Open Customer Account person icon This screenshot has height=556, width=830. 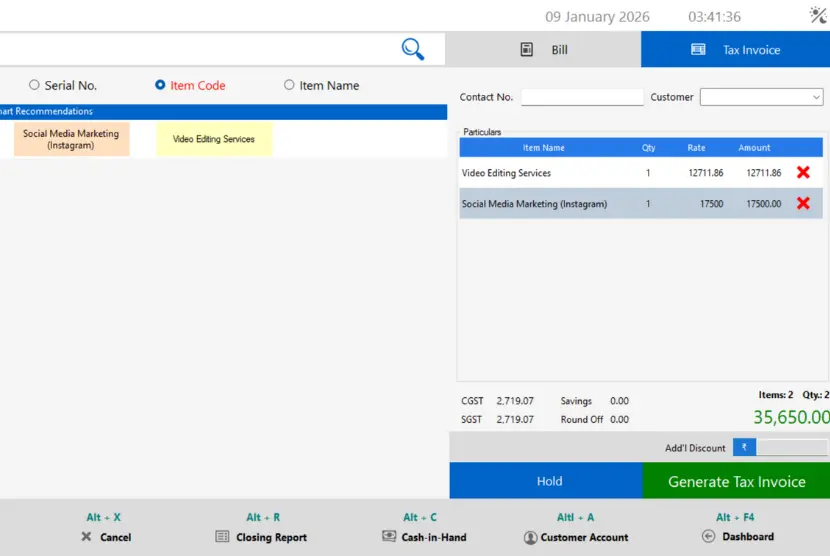(x=530, y=537)
